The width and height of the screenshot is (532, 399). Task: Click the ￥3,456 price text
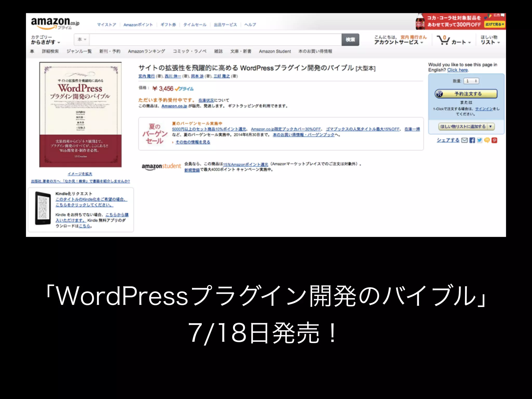(x=163, y=89)
